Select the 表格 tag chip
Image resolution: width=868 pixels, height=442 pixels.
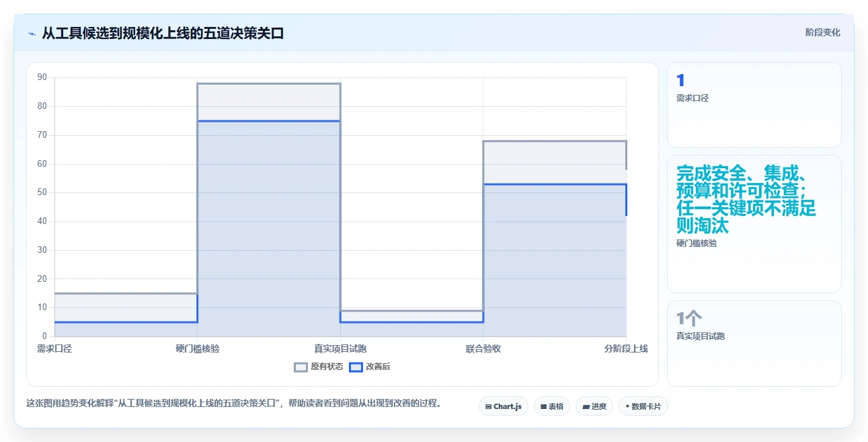tap(552, 406)
